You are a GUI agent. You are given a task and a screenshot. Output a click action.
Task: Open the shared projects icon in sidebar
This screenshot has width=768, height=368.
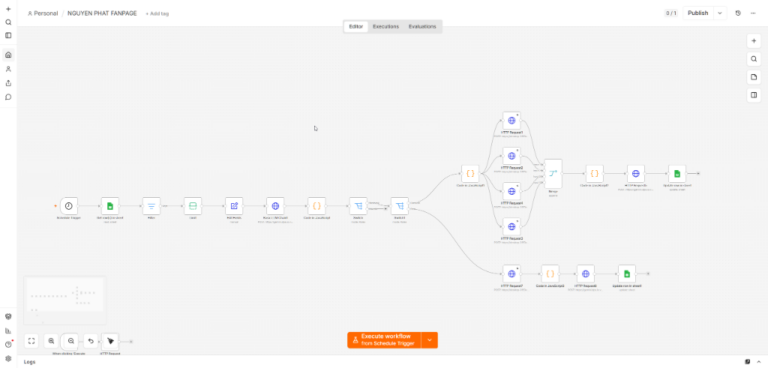pos(8,83)
